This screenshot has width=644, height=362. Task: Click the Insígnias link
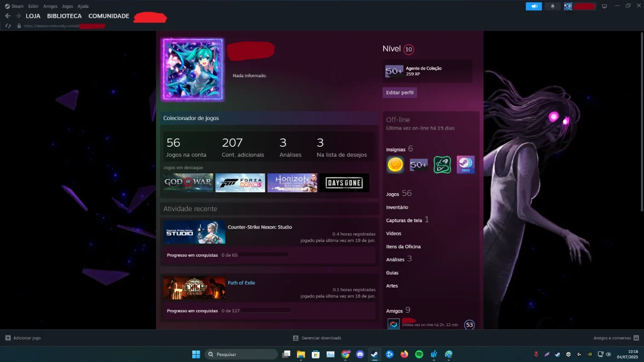(x=396, y=149)
